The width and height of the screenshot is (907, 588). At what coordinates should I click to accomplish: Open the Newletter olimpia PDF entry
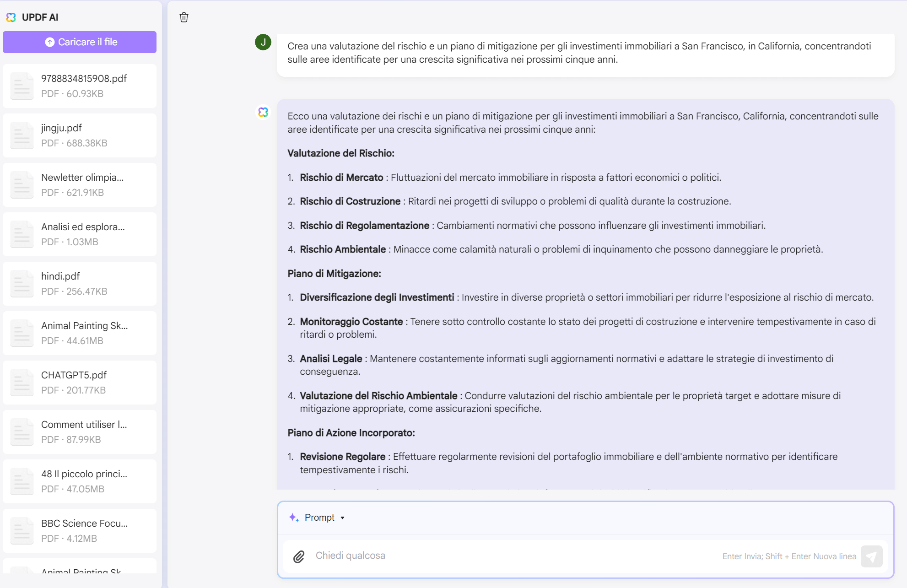80,185
